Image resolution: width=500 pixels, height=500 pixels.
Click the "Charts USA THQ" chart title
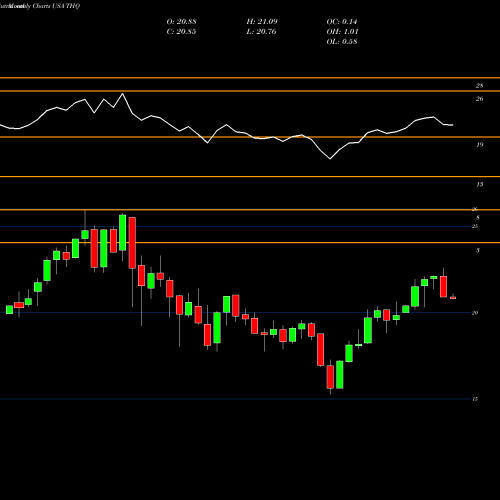56,6
